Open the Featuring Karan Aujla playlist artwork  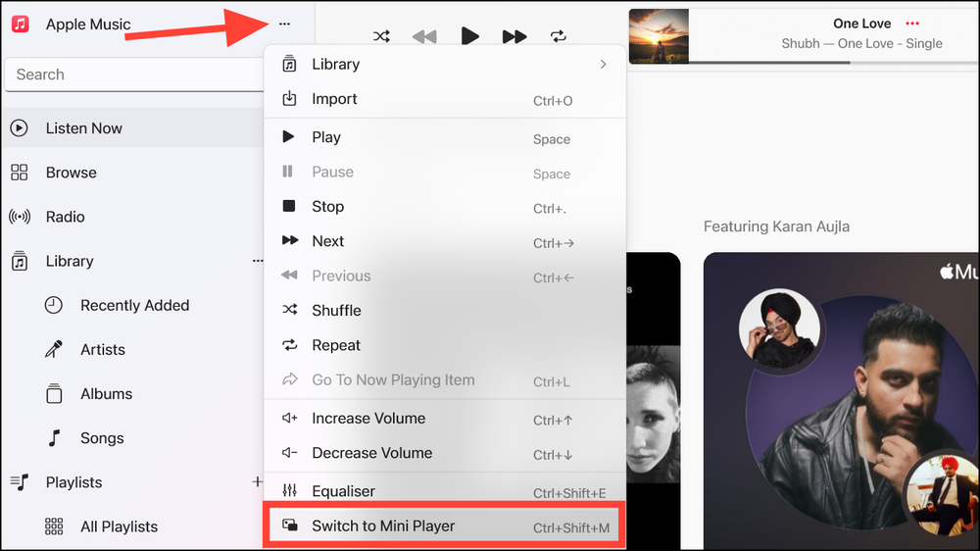pyautogui.click(x=841, y=400)
